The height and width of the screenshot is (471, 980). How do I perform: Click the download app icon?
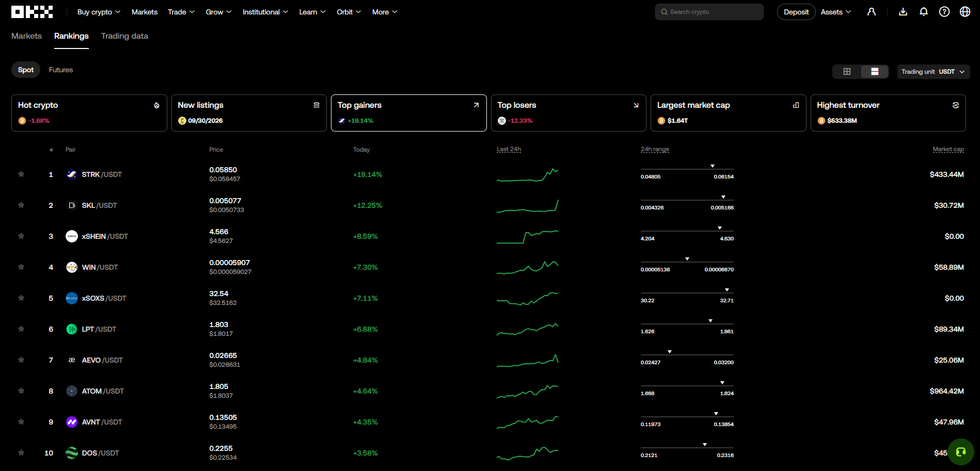903,12
